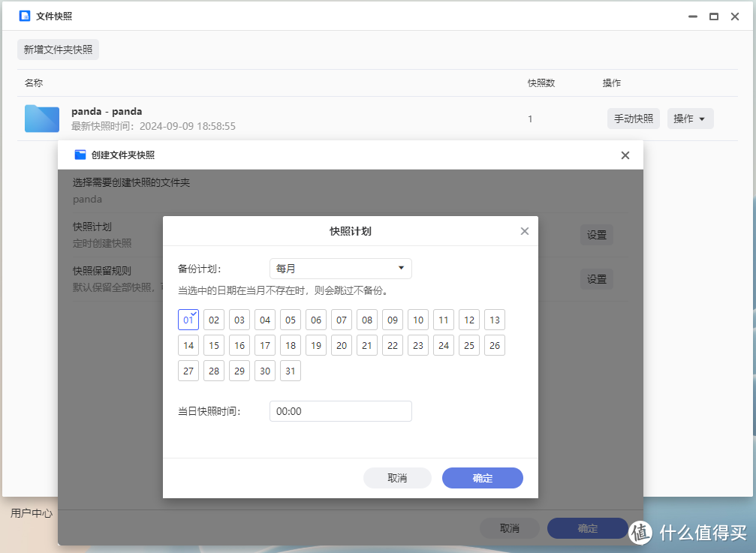Open the 操作 dropdown for panda
This screenshot has height=553, width=756.
(x=690, y=119)
